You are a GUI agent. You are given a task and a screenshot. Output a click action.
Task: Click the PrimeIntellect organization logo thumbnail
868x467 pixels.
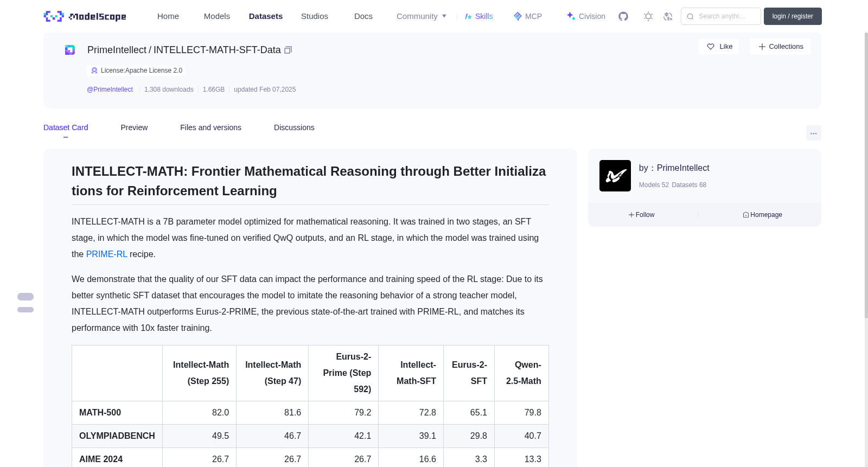(x=615, y=176)
